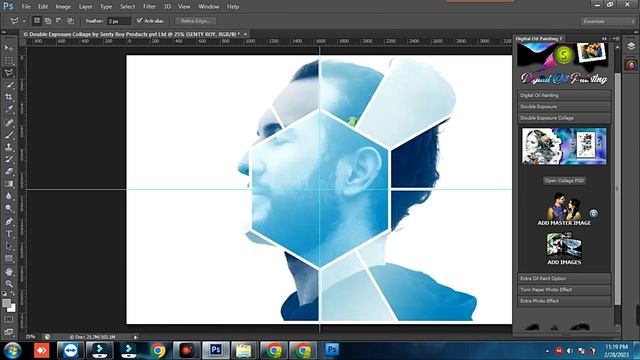Click the ADD MASTER IMAGE button
640x360 pixels.
click(x=564, y=209)
